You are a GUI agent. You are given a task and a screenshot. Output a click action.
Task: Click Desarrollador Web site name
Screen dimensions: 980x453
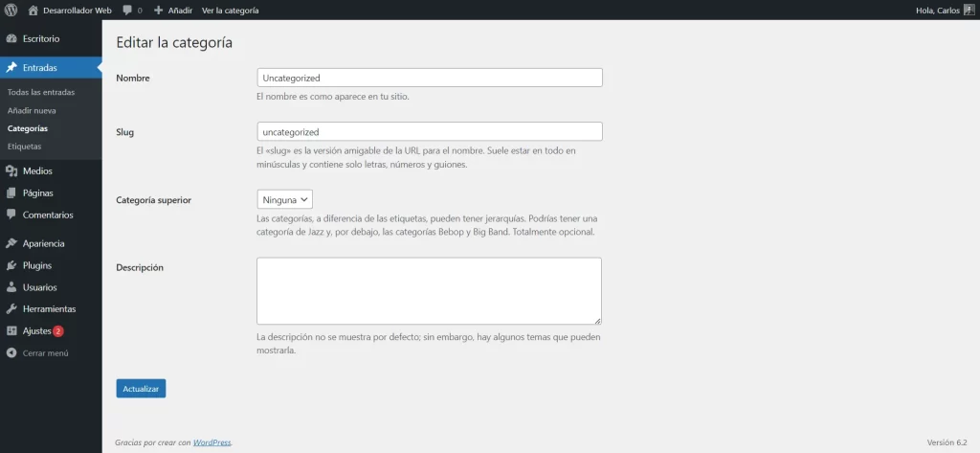78,11
